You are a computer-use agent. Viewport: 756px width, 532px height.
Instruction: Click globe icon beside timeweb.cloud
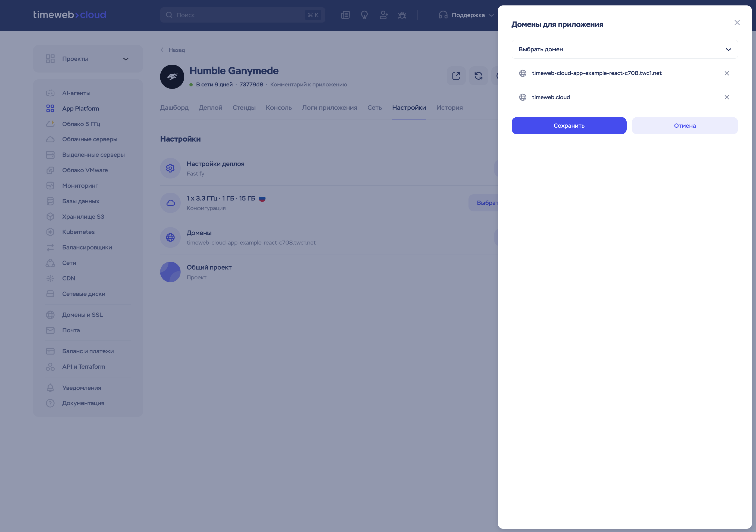523,98
